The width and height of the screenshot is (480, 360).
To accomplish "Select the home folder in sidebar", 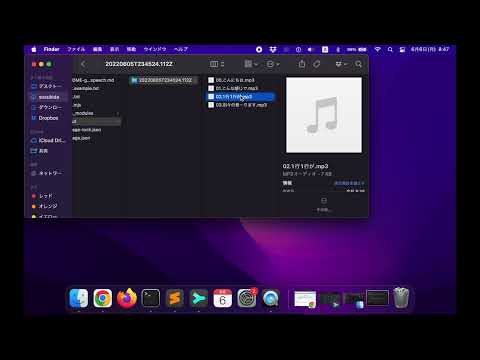I will point(47,97).
